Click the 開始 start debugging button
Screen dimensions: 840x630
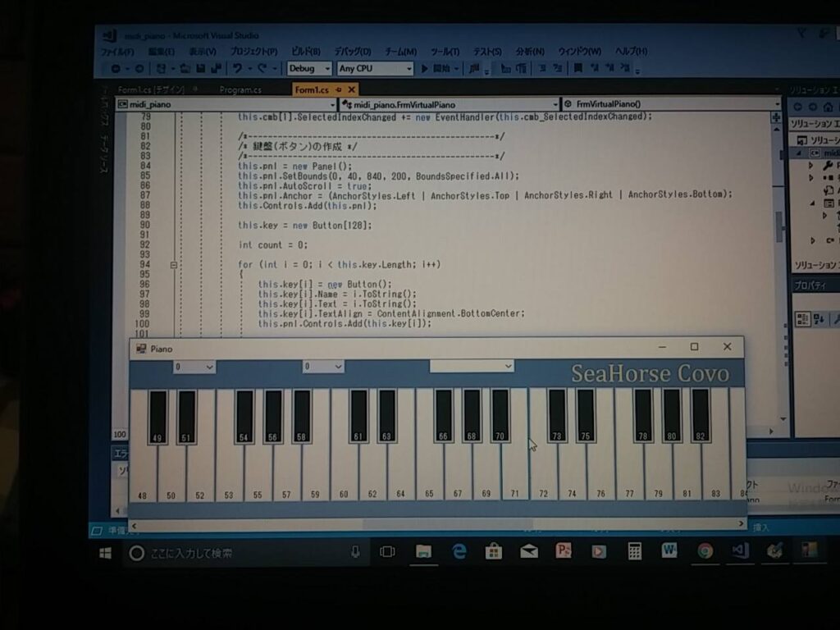[x=438, y=69]
